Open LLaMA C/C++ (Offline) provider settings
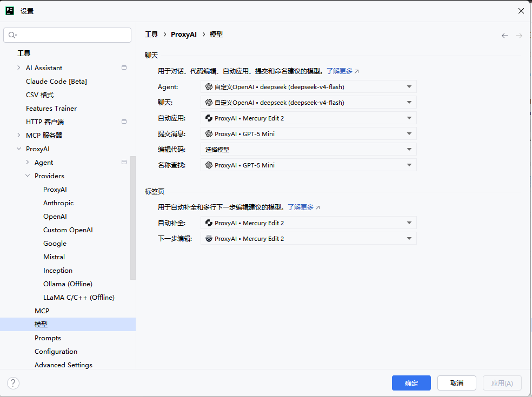Viewport: 532px width, 397px height. 79,297
